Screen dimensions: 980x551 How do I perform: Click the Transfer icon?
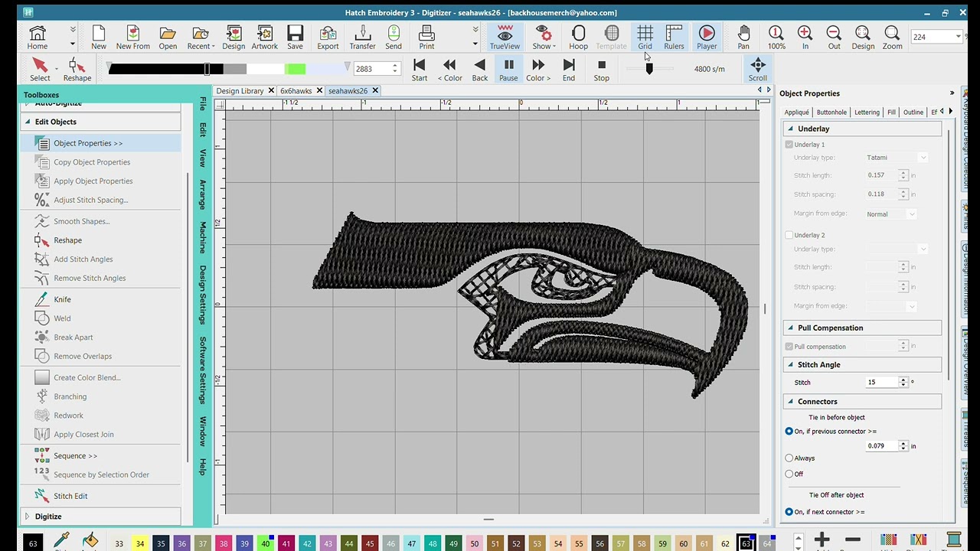click(x=363, y=37)
